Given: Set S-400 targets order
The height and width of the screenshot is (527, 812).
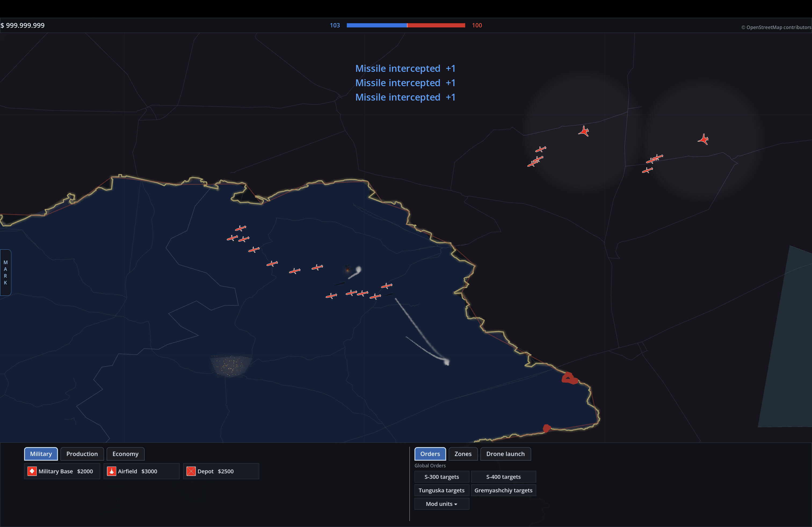Looking at the screenshot, I should (503, 477).
